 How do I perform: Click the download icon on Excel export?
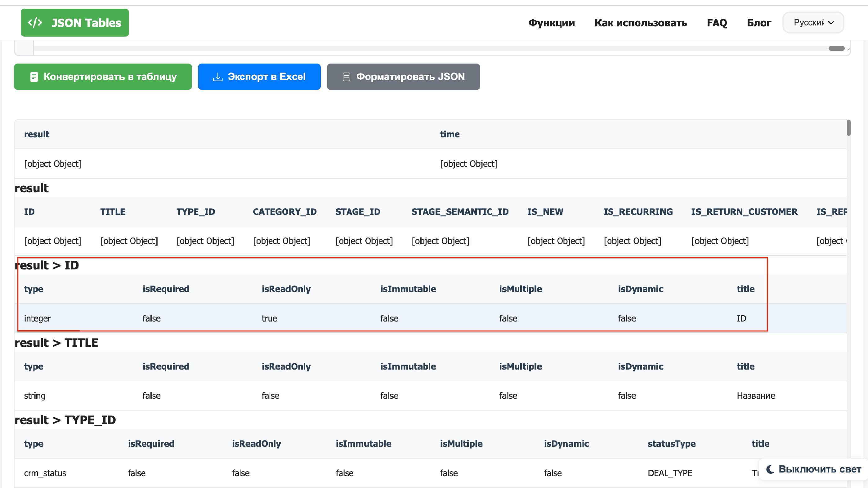(x=217, y=77)
